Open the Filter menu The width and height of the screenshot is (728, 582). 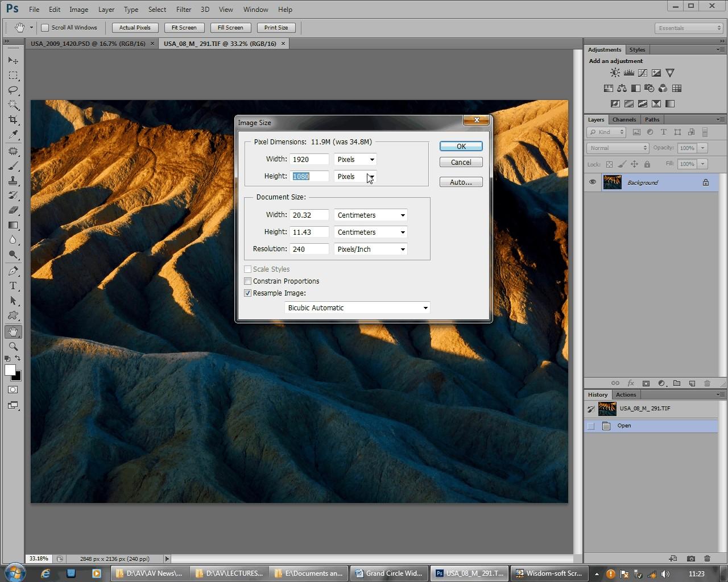tap(183, 9)
